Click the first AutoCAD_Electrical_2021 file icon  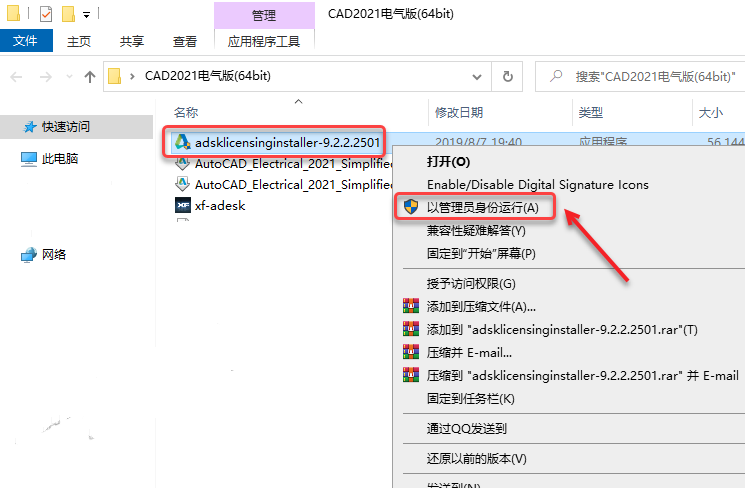point(182,163)
